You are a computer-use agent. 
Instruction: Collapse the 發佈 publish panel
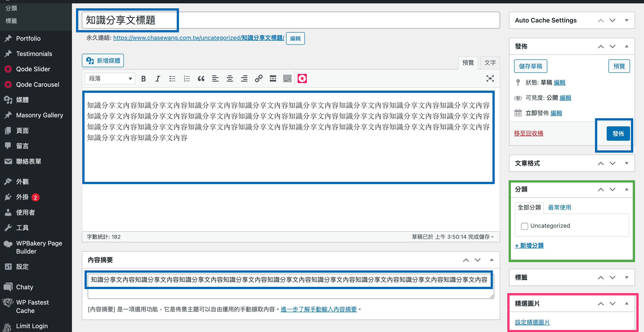[626, 46]
